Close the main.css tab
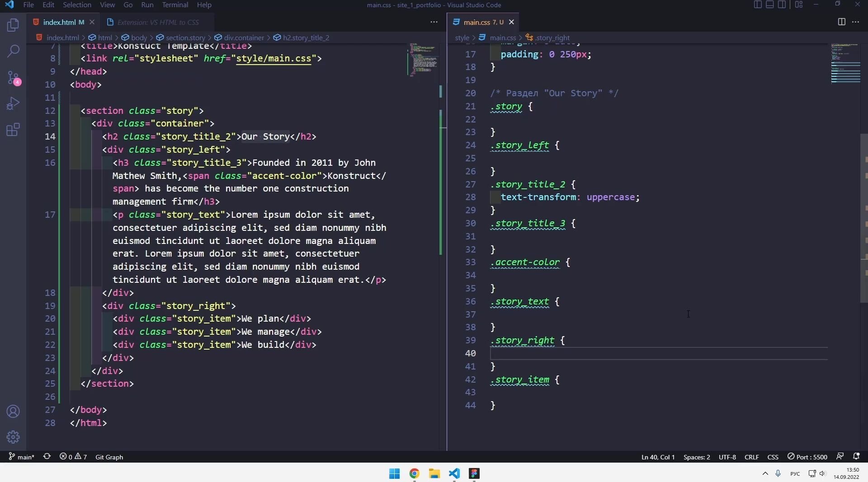This screenshot has height=482, width=868. (511, 22)
